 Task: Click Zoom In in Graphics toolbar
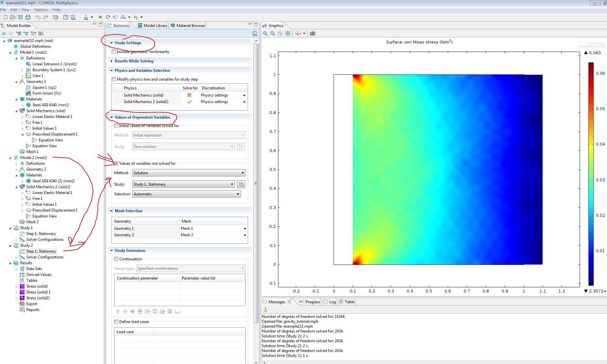tap(265, 33)
